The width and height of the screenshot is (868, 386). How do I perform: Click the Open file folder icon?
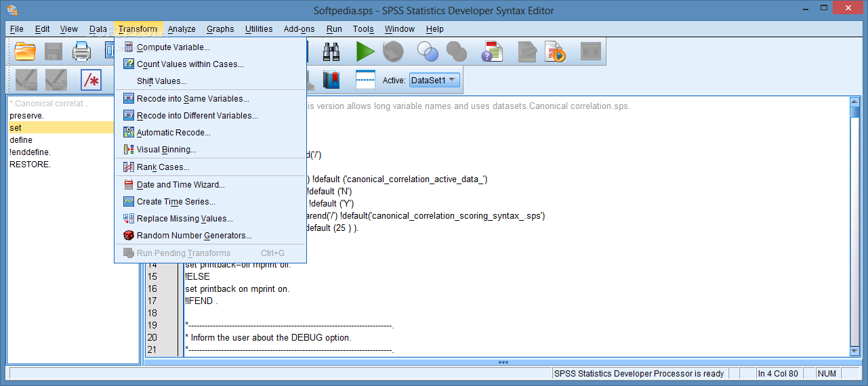point(25,51)
